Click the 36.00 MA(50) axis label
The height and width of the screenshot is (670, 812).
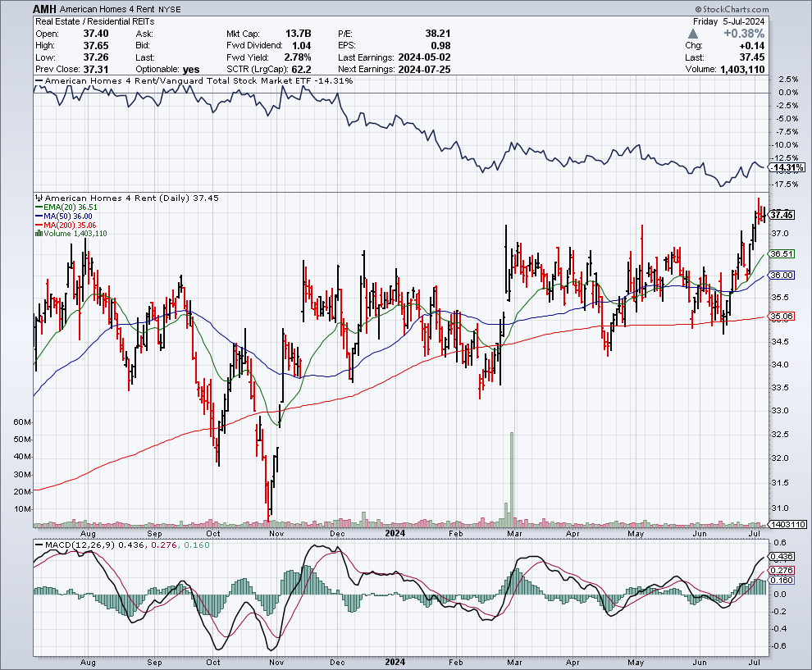coord(782,275)
